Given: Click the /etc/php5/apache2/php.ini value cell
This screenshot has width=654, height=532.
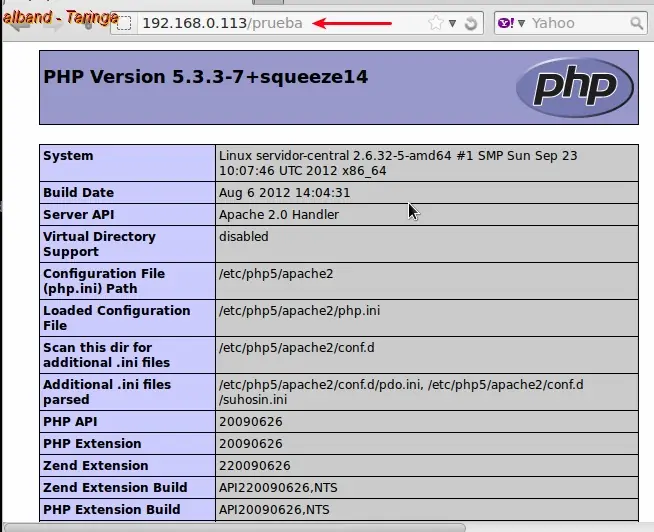Looking at the screenshot, I should click(x=427, y=318).
